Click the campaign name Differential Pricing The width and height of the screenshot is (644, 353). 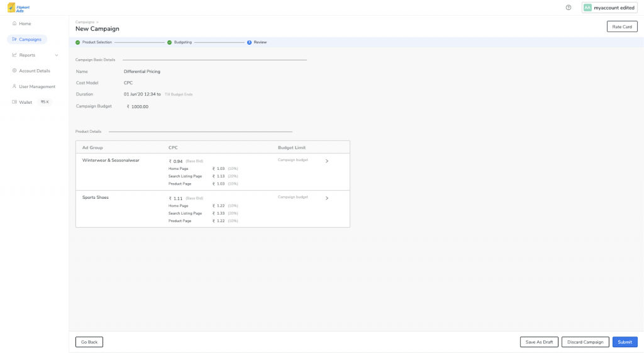[x=142, y=72]
